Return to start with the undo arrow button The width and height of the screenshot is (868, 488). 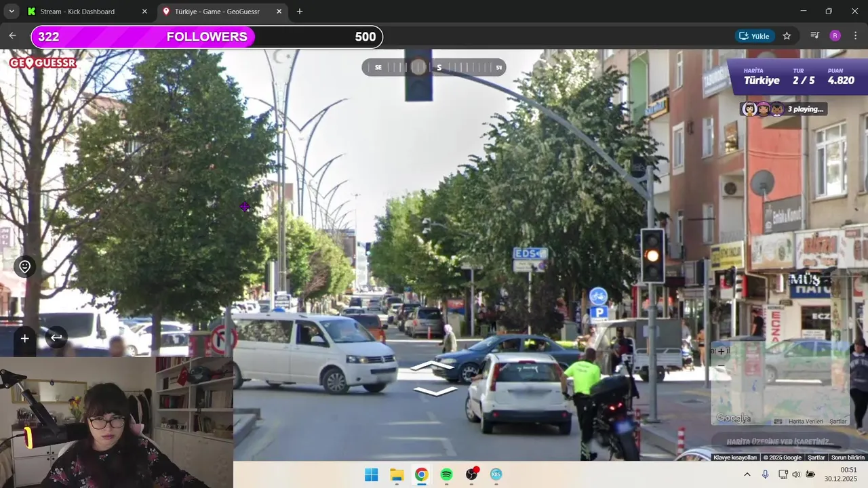pyautogui.click(x=56, y=337)
